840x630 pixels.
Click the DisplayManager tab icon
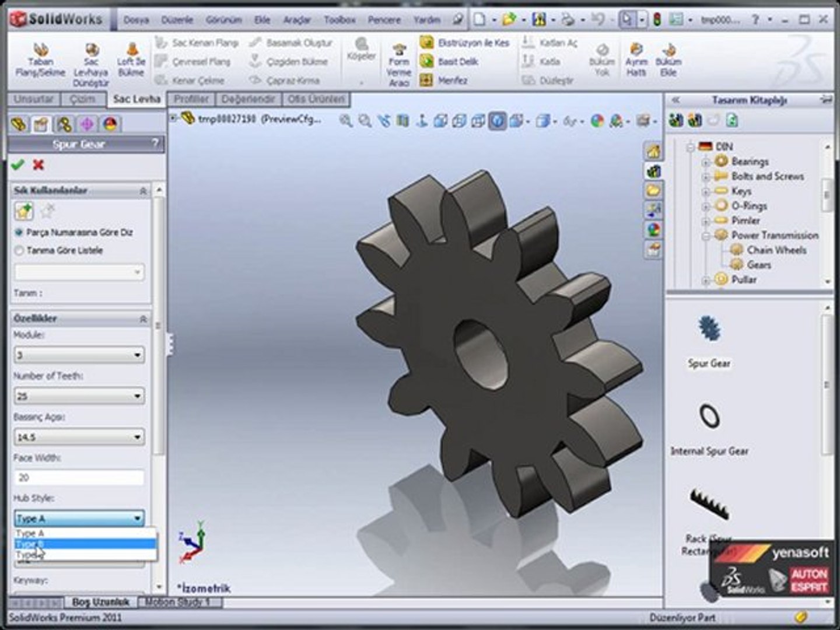click(110, 124)
